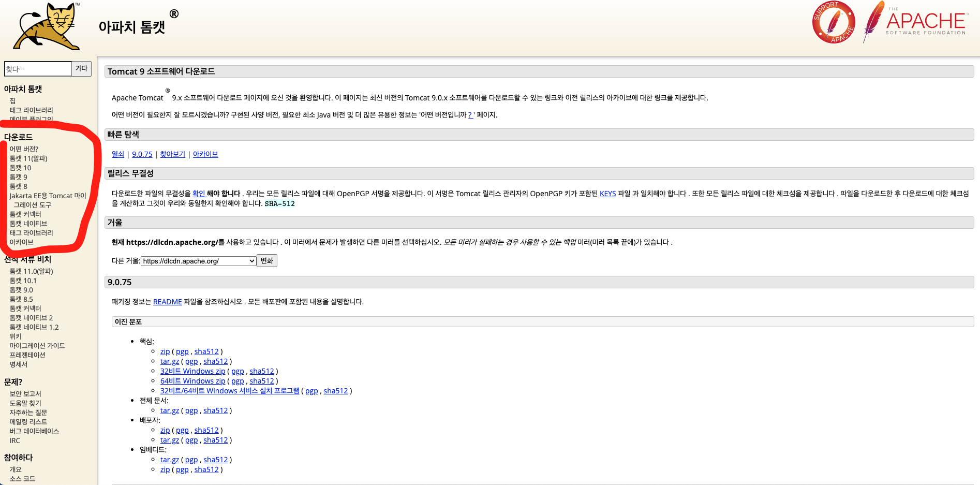Open sha512 for the service installer

point(336,391)
